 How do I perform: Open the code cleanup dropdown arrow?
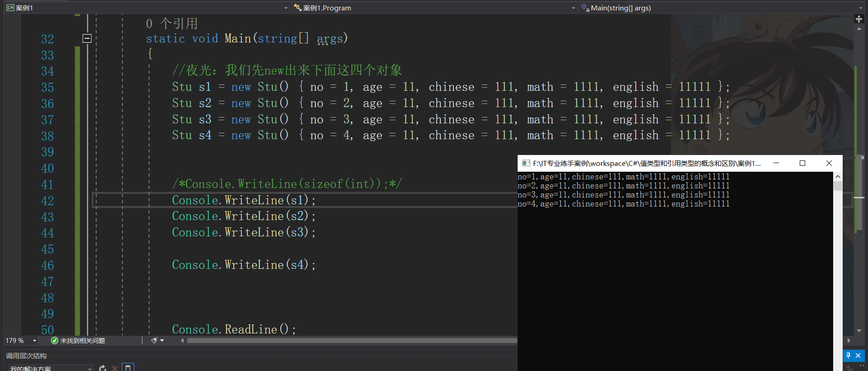point(162,340)
